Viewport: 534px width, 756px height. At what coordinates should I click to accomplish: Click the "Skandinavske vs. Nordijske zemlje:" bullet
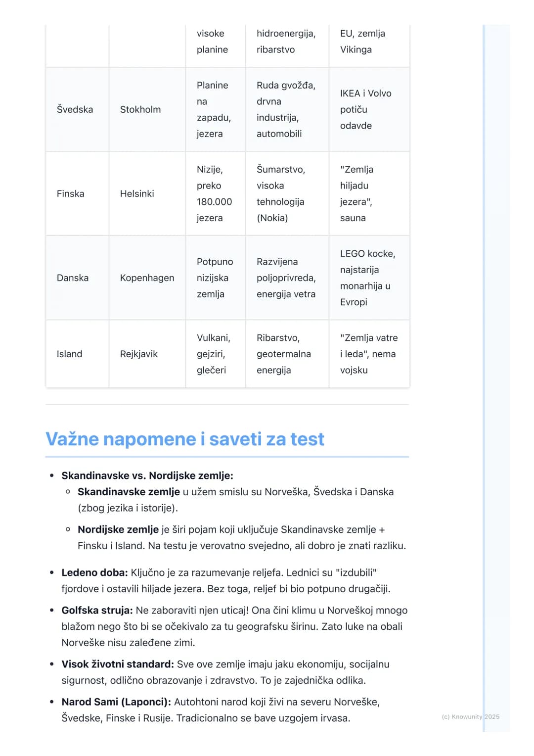[x=147, y=475]
